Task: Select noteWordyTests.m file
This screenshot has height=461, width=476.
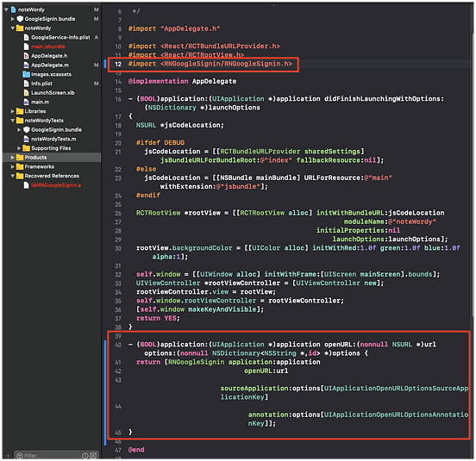Action: pyautogui.click(x=53, y=139)
